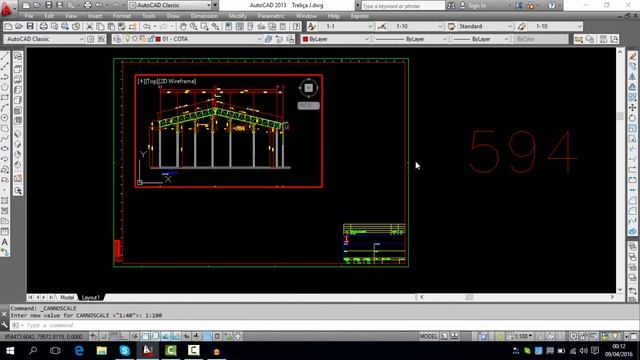Select the Rectangle draw tool
Screen dimensions: 640x360
tap(5, 97)
